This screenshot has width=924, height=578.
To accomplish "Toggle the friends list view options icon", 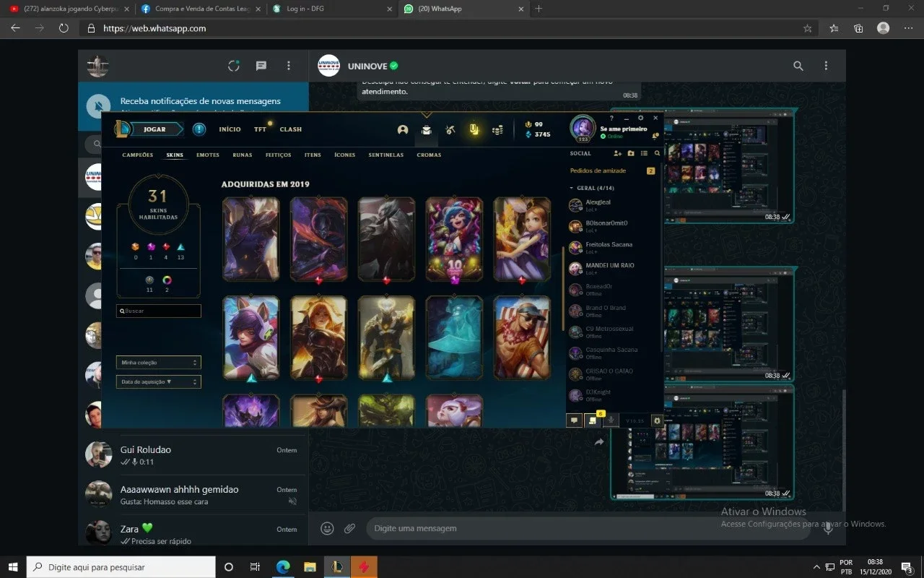I will click(644, 153).
